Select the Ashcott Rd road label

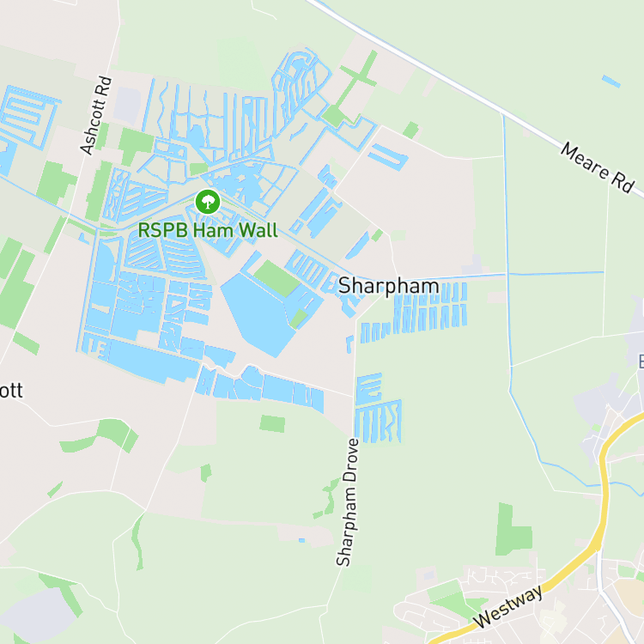click(x=95, y=115)
